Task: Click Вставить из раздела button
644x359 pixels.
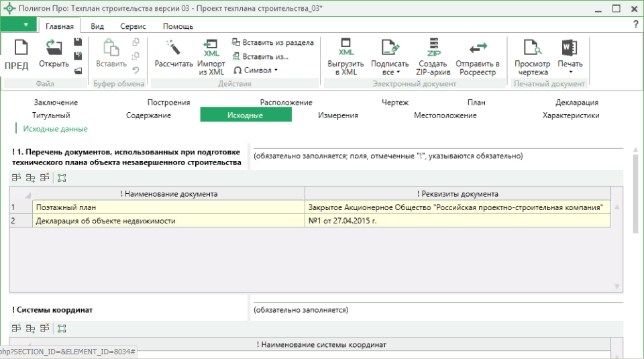Action: point(272,42)
